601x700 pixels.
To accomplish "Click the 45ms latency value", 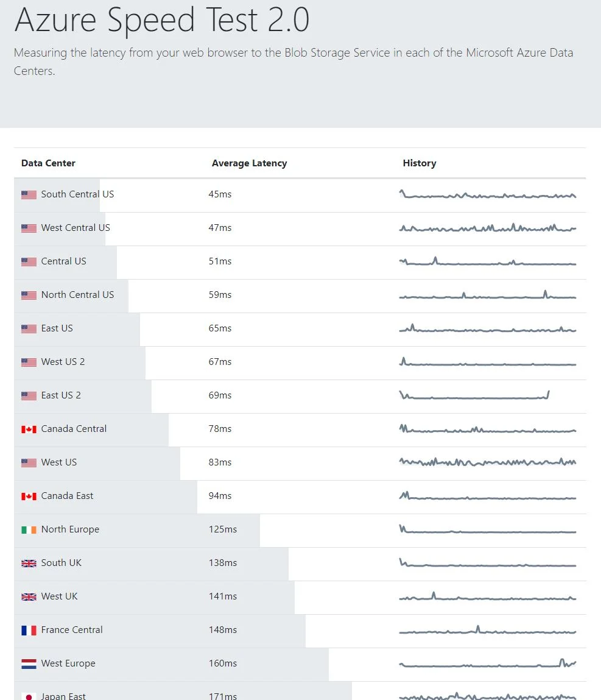I will pyautogui.click(x=220, y=194).
